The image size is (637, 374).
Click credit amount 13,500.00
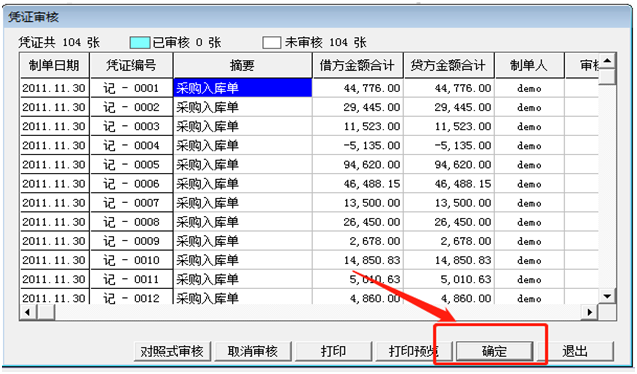pos(463,203)
